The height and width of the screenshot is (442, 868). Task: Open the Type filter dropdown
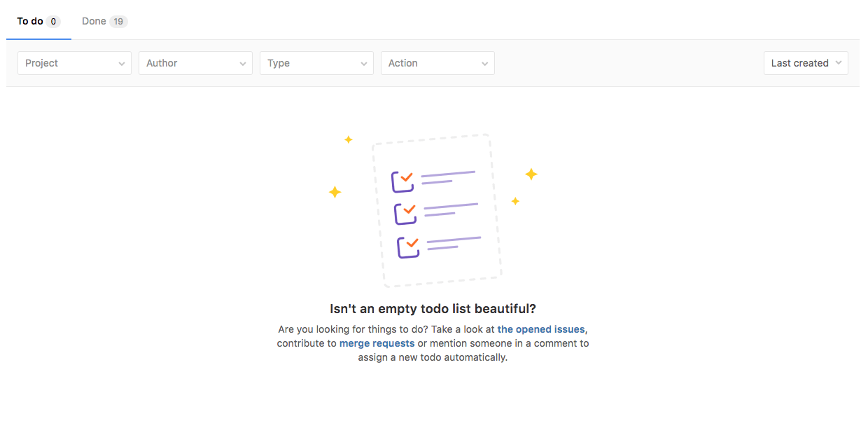[316, 63]
